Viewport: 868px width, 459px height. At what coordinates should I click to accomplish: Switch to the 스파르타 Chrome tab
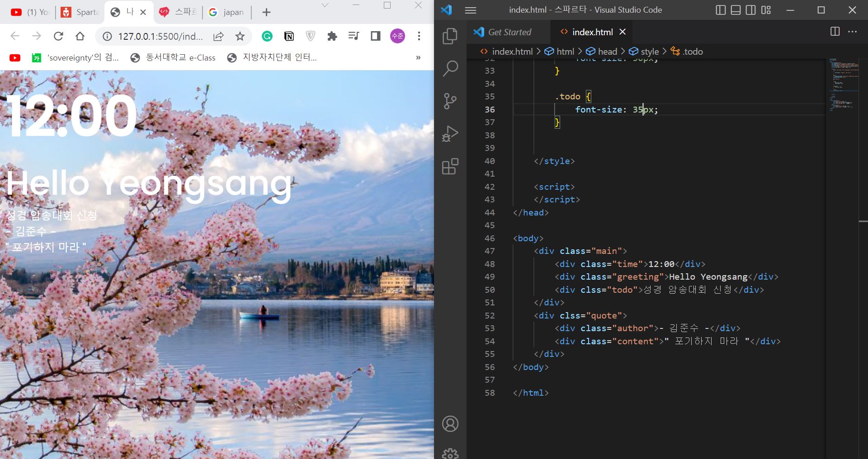click(178, 12)
